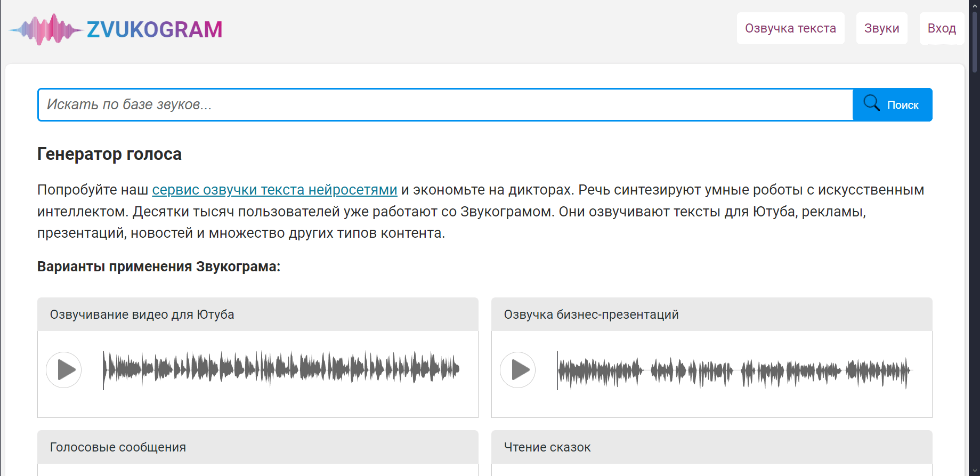Open the Звуки menu item
The image size is (980, 476).
coord(881,28)
